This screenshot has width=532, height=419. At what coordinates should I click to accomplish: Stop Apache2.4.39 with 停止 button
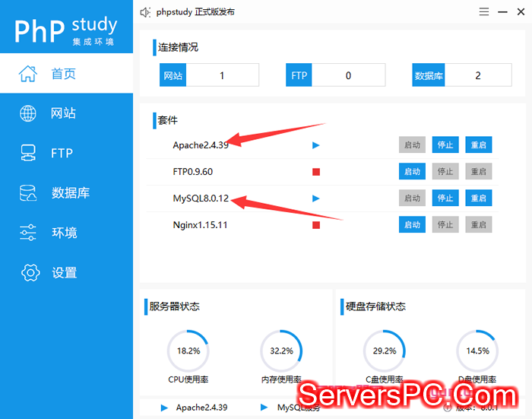click(445, 144)
